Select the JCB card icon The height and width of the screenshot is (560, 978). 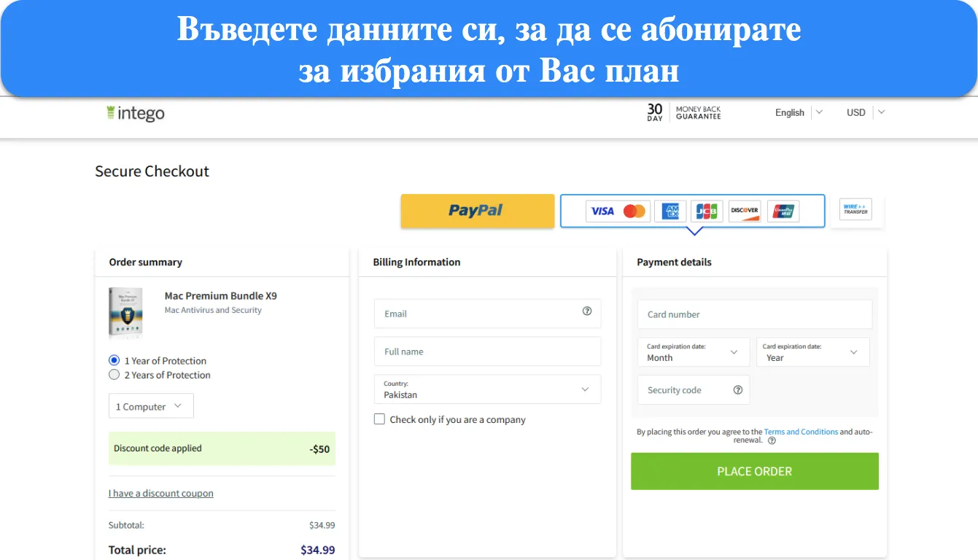click(707, 211)
